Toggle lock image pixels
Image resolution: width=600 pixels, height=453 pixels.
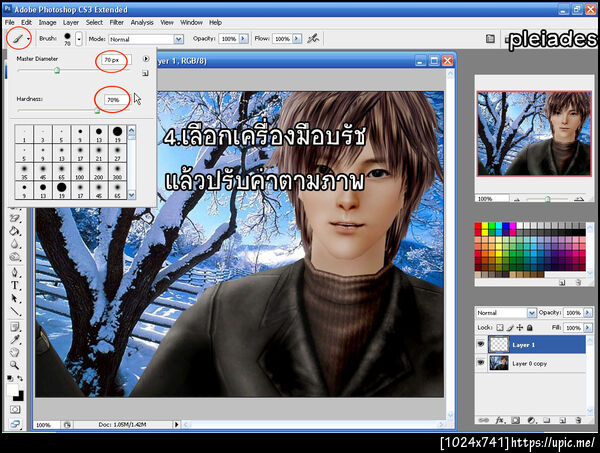click(x=510, y=328)
